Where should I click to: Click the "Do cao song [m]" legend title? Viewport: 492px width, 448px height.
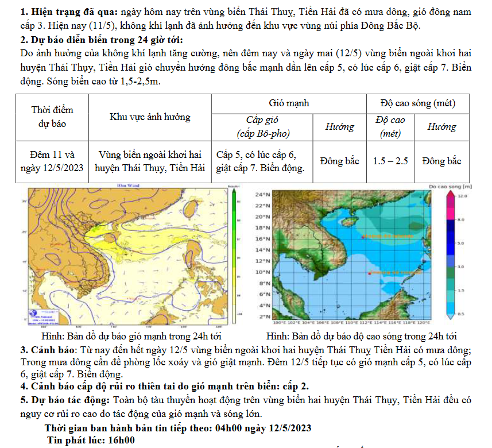pyautogui.click(x=450, y=187)
